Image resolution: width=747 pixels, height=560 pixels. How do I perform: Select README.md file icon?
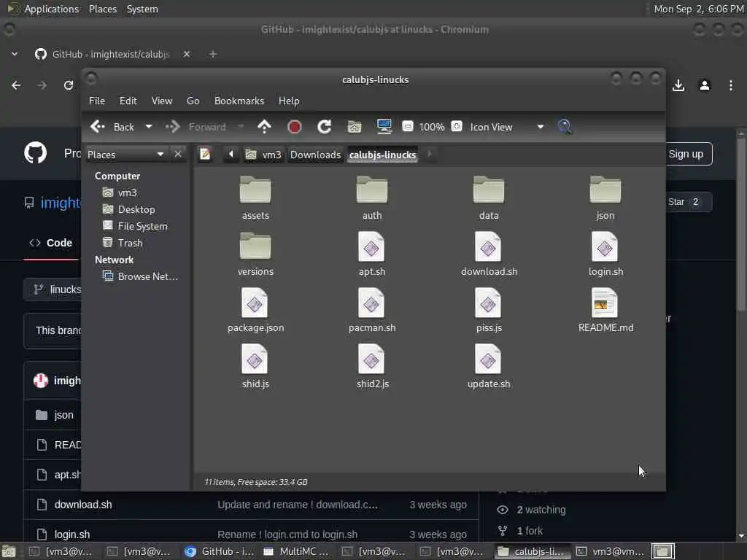click(x=605, y=303)
